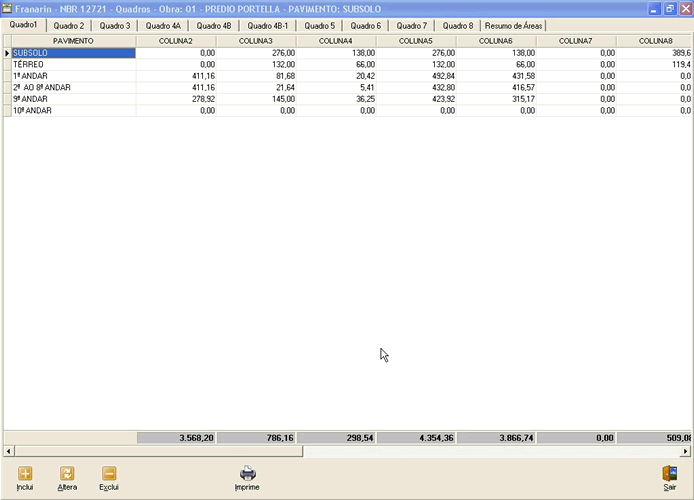Click the horizontal scrollbar left arrow
This screenshot has width=694, height=500.
pos(8,451)
